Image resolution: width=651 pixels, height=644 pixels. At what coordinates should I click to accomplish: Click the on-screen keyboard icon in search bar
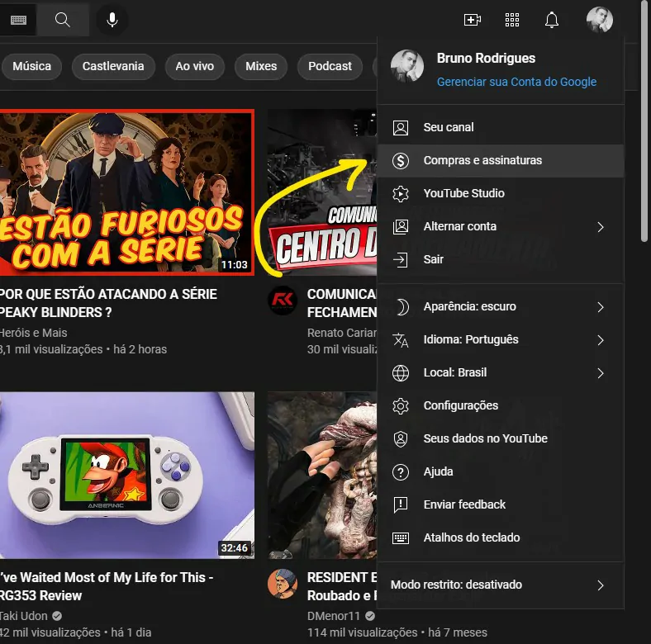coord(18,20)
